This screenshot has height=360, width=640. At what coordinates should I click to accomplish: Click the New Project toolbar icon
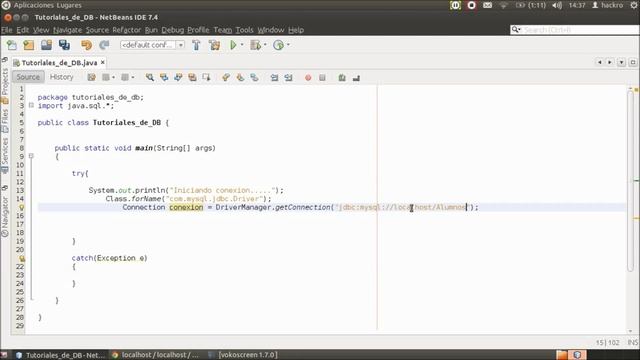(29, 45)
